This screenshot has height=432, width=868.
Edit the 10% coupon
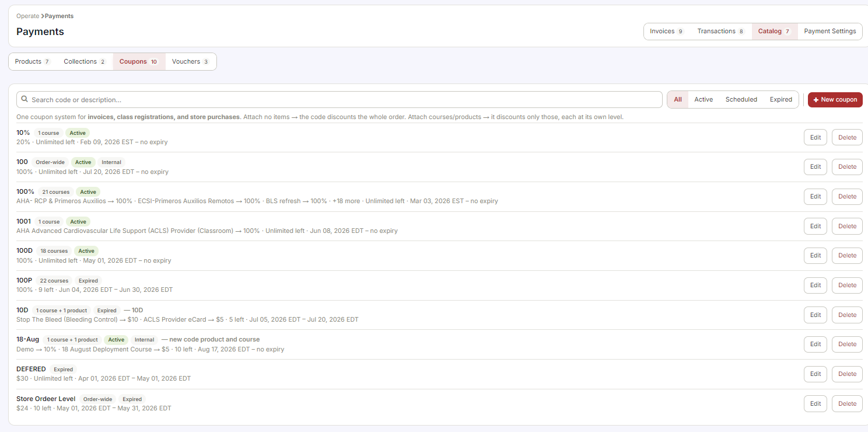(815, 138)
